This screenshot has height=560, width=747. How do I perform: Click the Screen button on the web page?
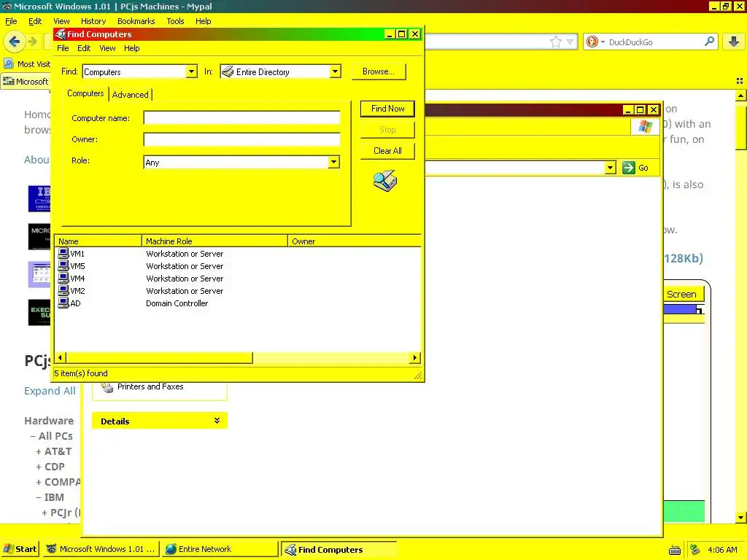pos(681,295)
